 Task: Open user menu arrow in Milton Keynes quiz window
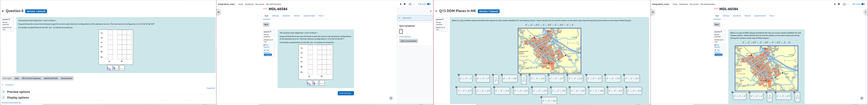point(848,4)
